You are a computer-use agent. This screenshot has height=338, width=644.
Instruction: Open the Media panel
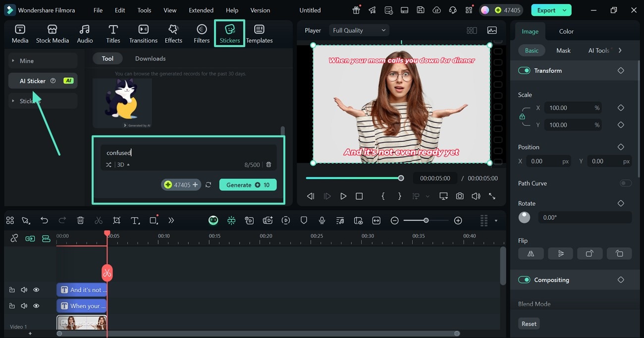click(x=20, y=34)
